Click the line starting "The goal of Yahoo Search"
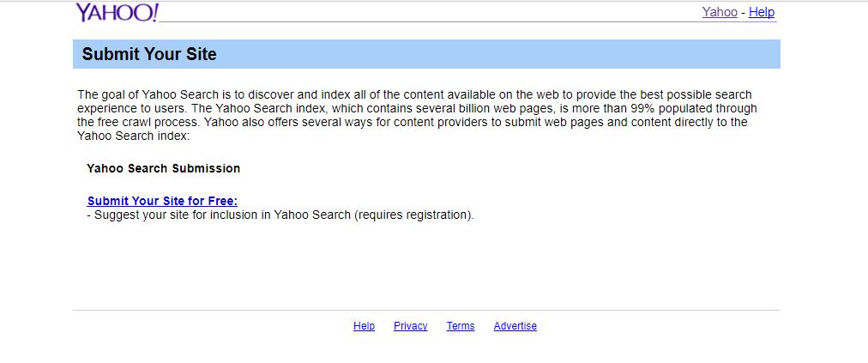Screen dimensions: 868x363 (414, 94)
